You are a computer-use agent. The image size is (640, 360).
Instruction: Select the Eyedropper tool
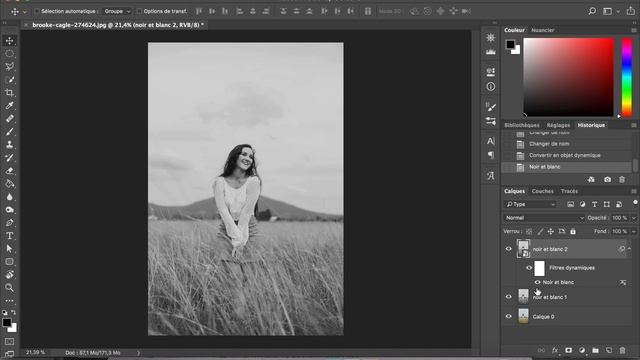point(9,106)
